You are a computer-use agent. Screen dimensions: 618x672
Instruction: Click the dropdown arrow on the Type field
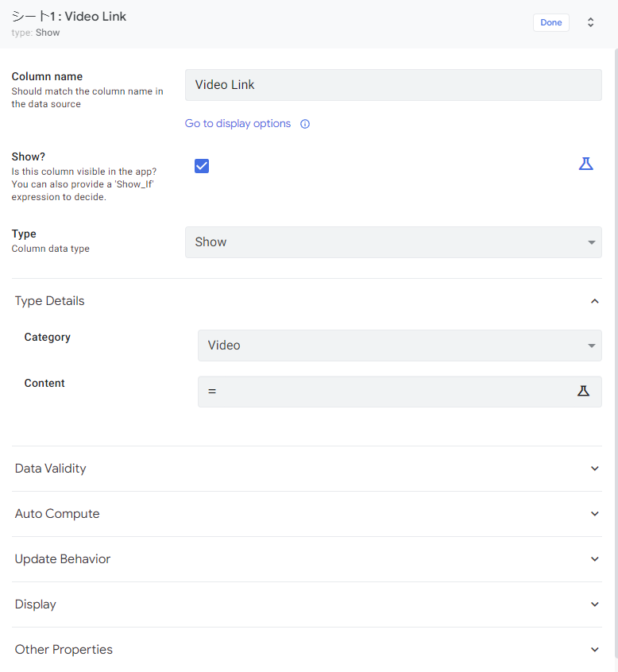point(591,242)
